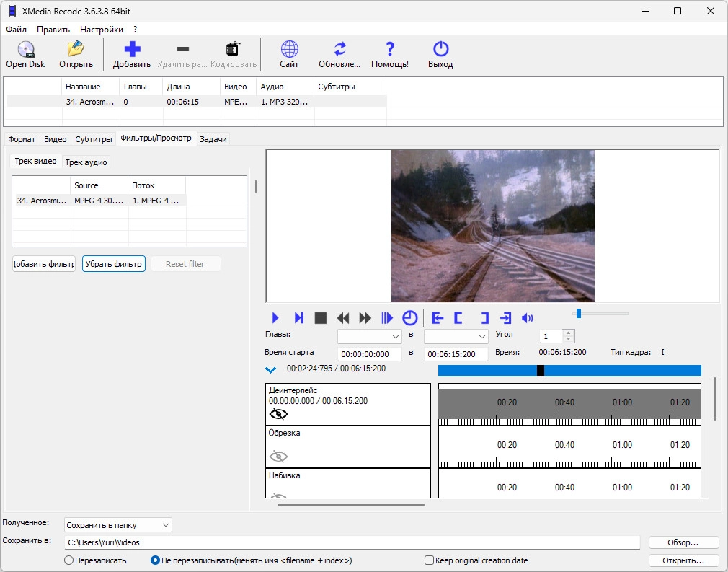
Task: Click the Сохранить в path field
Action: pyautogui.click(x=352, y=542)
